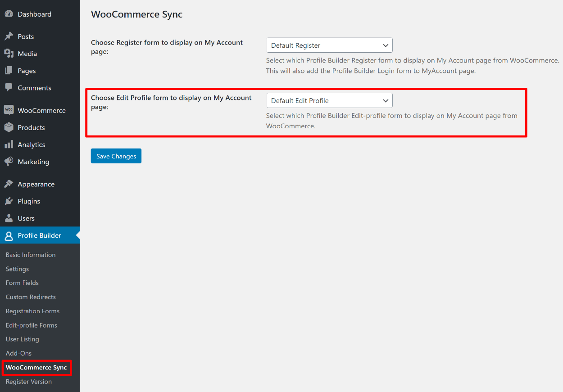Open the Registration Forms submenu
Screen dimensions: 563x392
pyautogui.click(x=32, y=311)
